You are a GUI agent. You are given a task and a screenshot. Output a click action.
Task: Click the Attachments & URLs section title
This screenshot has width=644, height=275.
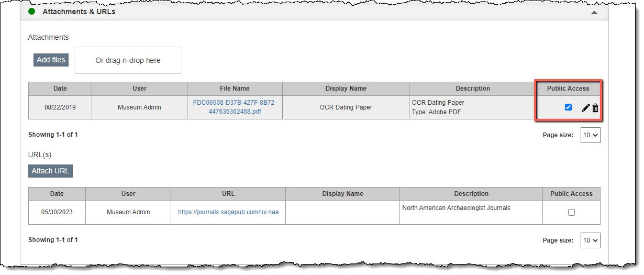coord(79,12)
